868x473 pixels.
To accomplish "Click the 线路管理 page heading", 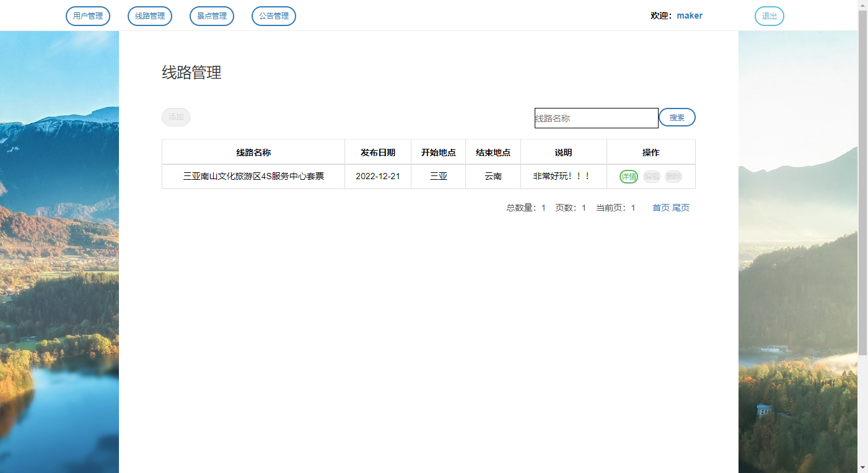I will pyautogui.click(x=191, y=73).
